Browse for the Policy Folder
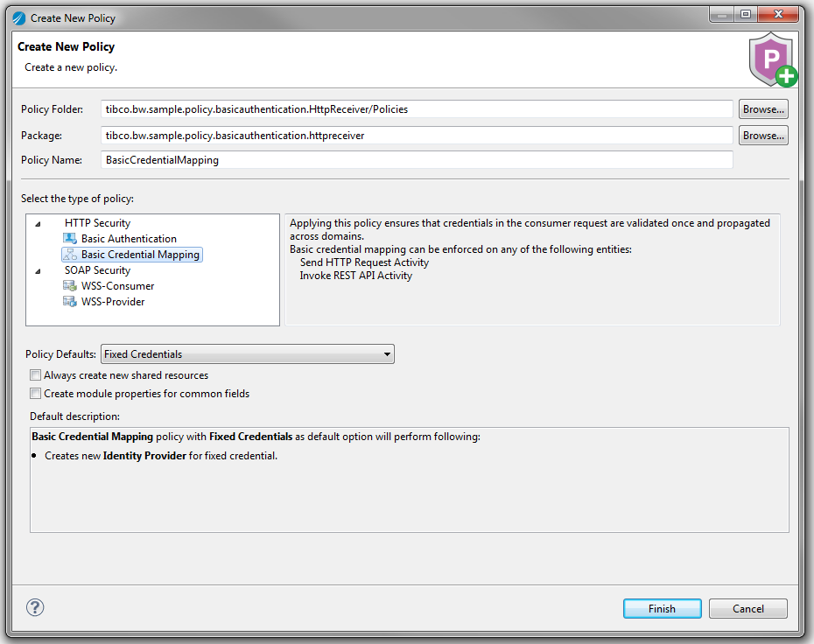The image size is (814, 644). click(763, 109)
